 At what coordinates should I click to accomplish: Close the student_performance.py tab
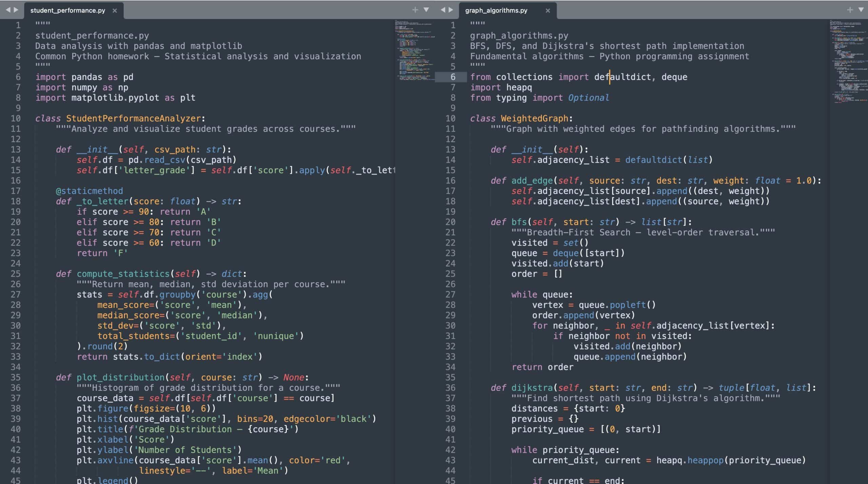point(115,11)
